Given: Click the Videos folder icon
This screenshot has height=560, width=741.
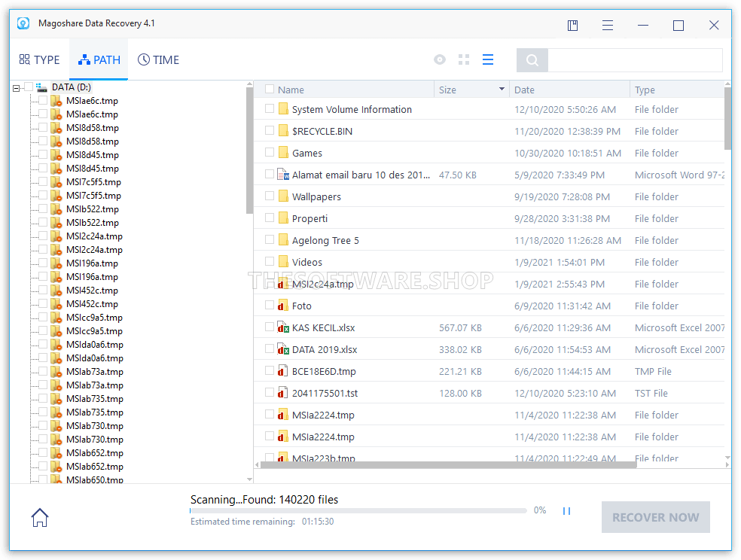Looking at the screenshot, I should pos(283,262).
